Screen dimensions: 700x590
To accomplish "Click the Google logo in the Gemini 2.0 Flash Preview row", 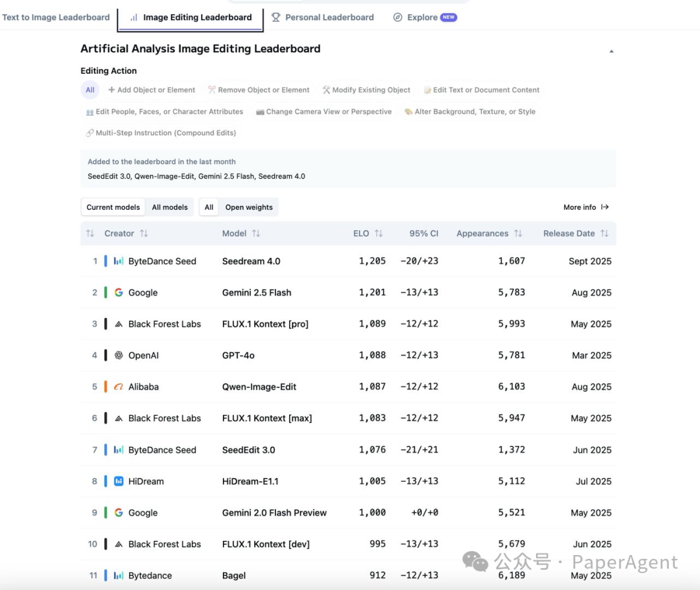I will tap(119, 512).
